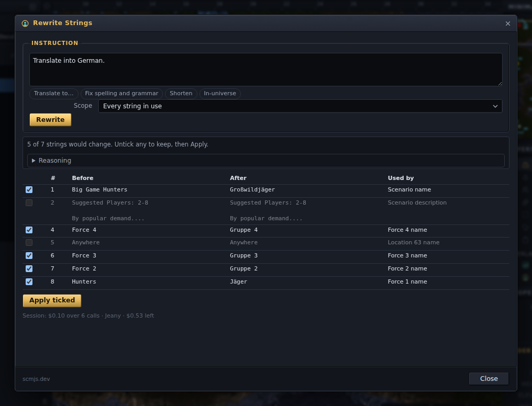Close dialog with the X icon
This screenshot has width=532, height=406.
tap(507, 24)
